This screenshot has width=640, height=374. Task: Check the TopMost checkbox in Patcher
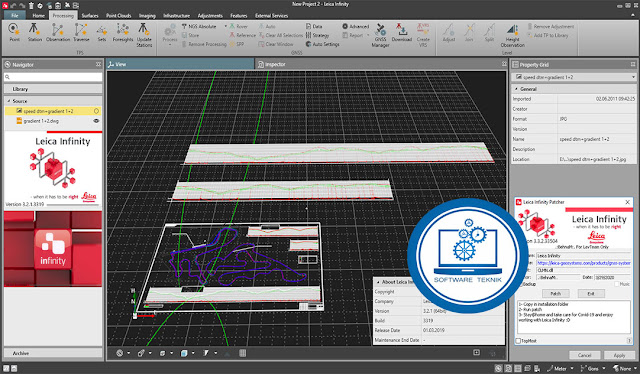point(518,341)
